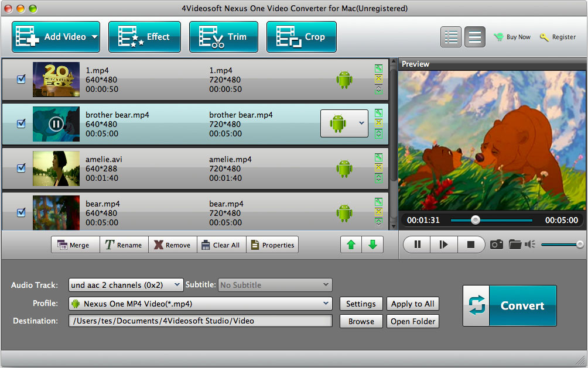This screenshot has height=368, width=588.
Task: Open the snapshot folder icon in preview
Action: coord(515,245)
